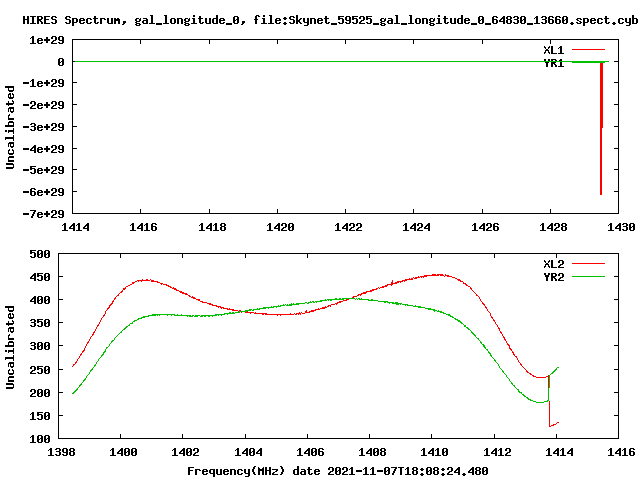Click the 450 y-axis tick in bottom plot
Viewport: 640px width, 480px height.
[x=40, y=277]
